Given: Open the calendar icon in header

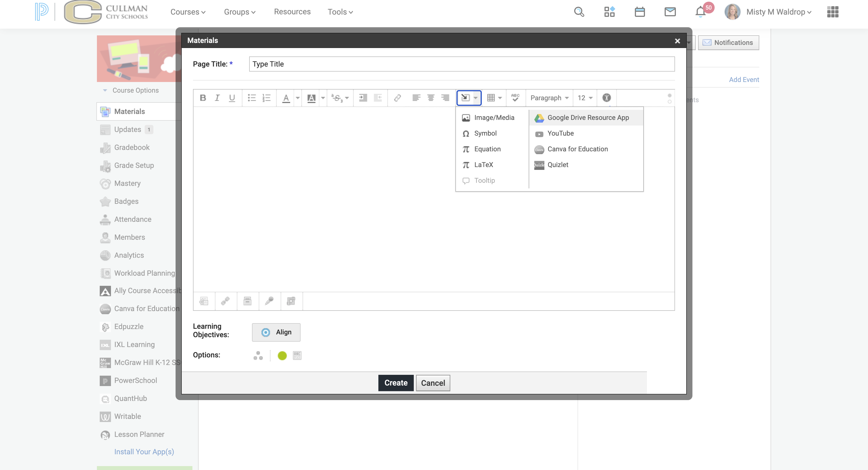Looking at the screenshot, I should pyautogui.click(x=640, y=12).
